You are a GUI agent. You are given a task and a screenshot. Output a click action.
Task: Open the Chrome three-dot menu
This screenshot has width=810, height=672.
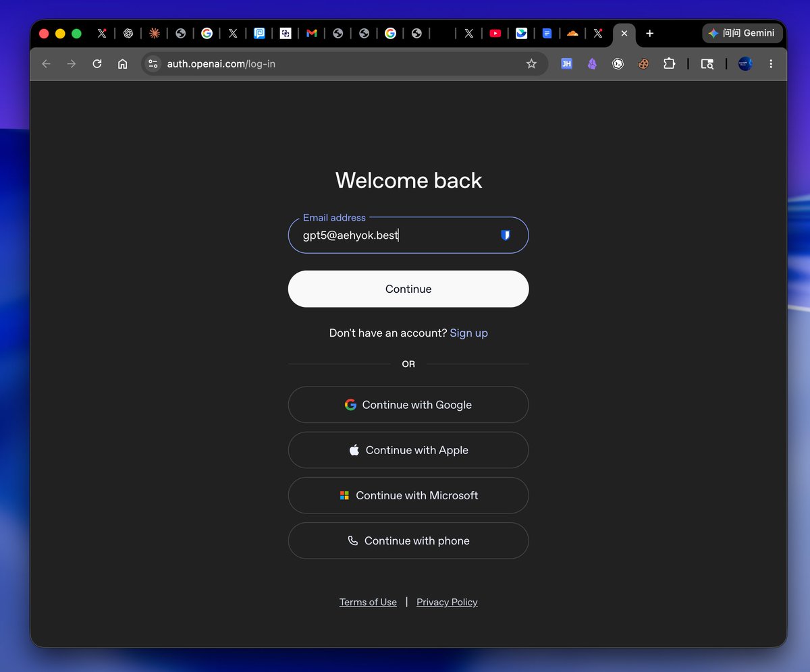771,64
